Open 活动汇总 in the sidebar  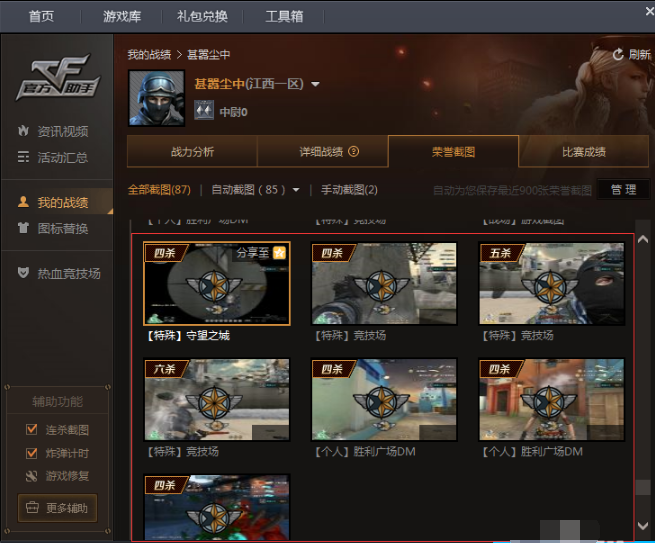62,157
